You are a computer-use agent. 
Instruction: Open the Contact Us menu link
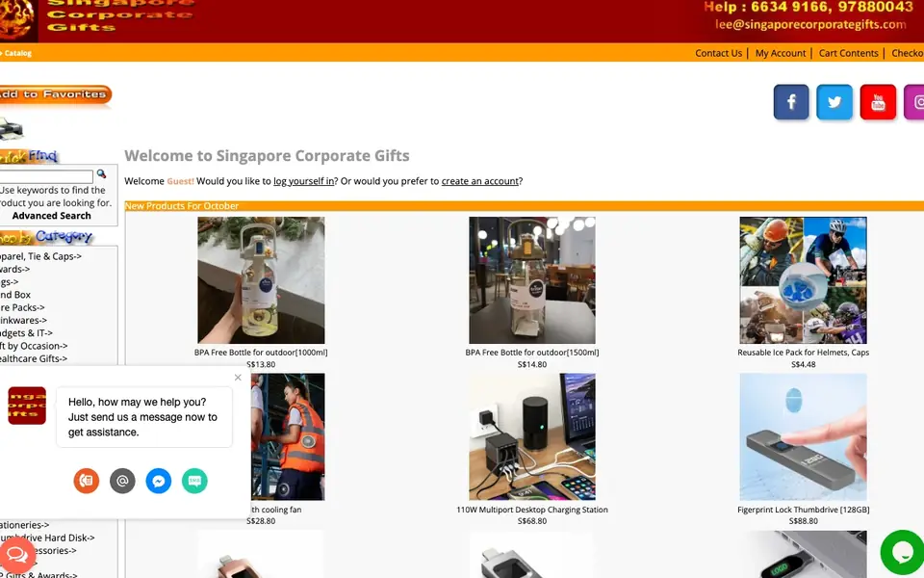[718, 53]
